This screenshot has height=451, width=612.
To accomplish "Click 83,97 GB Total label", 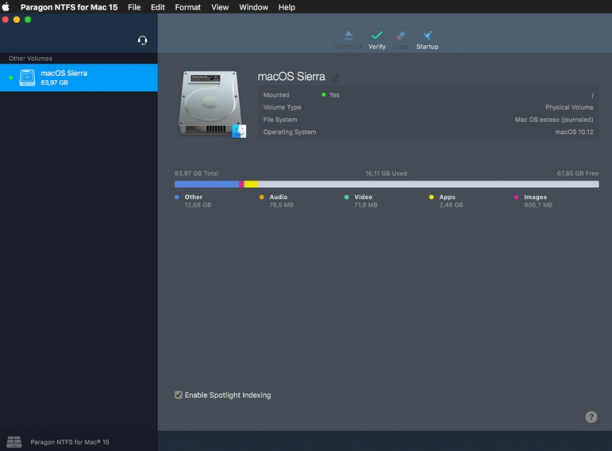I will pyautogui.click(x=196, y=173).
